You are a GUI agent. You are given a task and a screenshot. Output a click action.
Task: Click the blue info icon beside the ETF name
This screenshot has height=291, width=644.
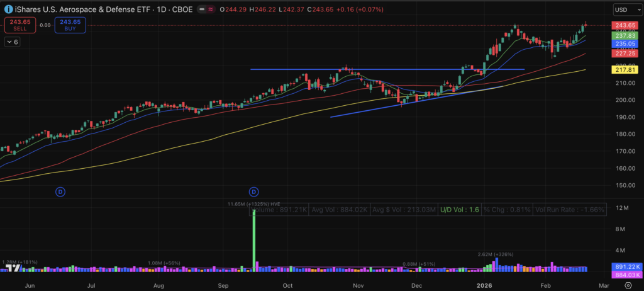tap(8, 10)
